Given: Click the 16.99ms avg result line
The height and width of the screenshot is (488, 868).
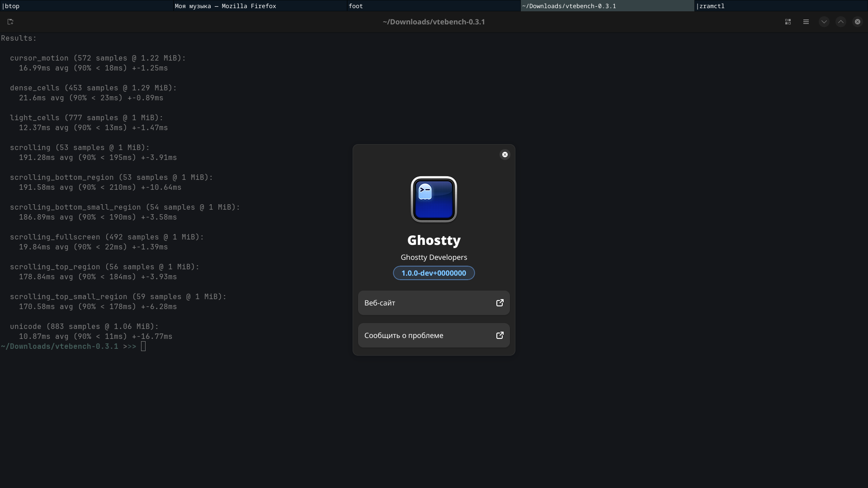Looking at the screenshot, I should (x=94, y=68).
